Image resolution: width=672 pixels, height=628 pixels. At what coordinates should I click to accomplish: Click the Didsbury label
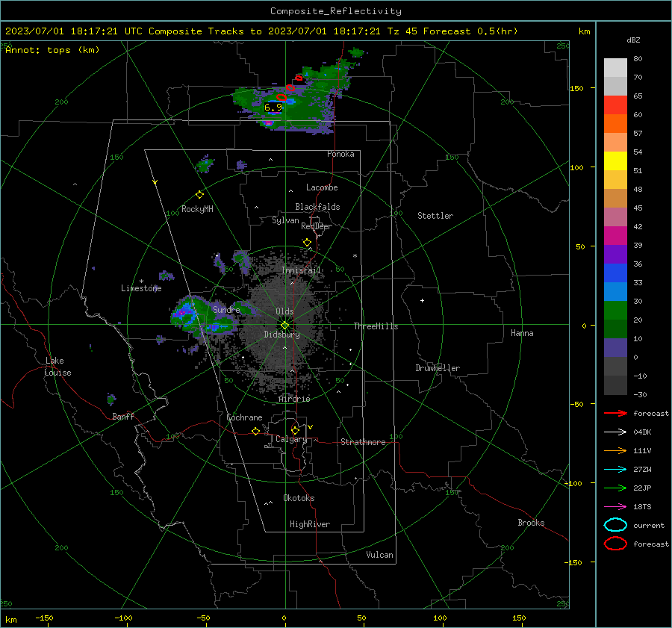tap(281, 335)
